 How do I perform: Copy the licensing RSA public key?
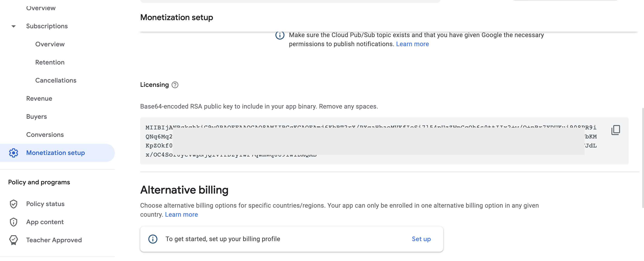coord(616,130)
